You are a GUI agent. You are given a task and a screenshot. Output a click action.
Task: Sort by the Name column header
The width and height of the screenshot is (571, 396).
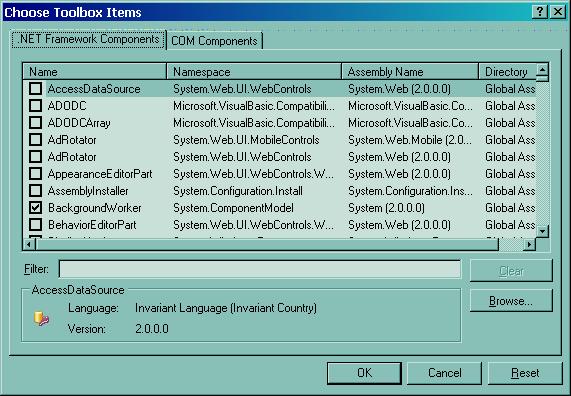(x=94, y=71)
